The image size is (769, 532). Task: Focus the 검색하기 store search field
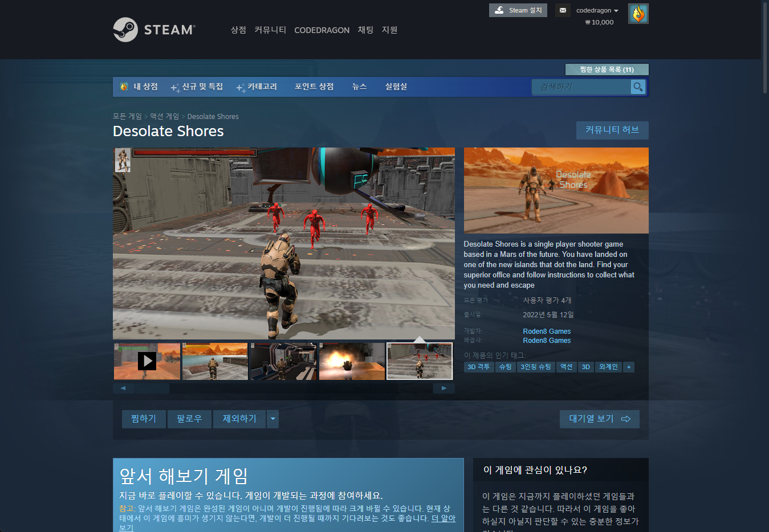click(581, 87)
